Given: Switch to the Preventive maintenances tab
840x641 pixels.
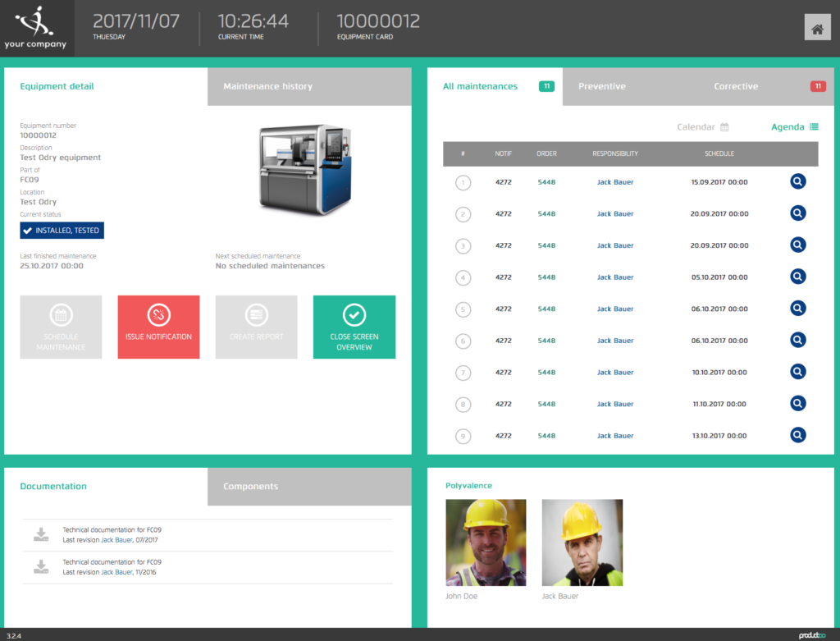Looking at the screenshot, I should coord(601,86).
